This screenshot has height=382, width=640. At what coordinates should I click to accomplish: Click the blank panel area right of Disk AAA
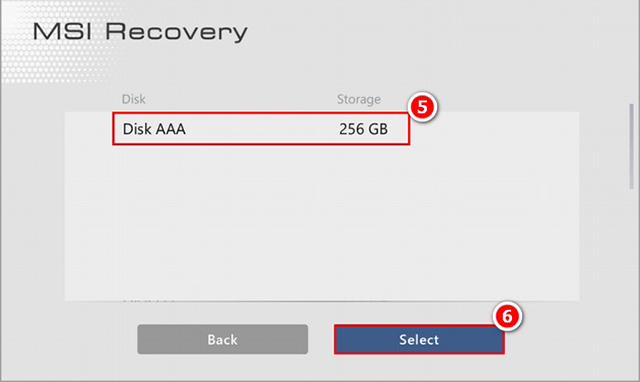(x=495, y=129)
